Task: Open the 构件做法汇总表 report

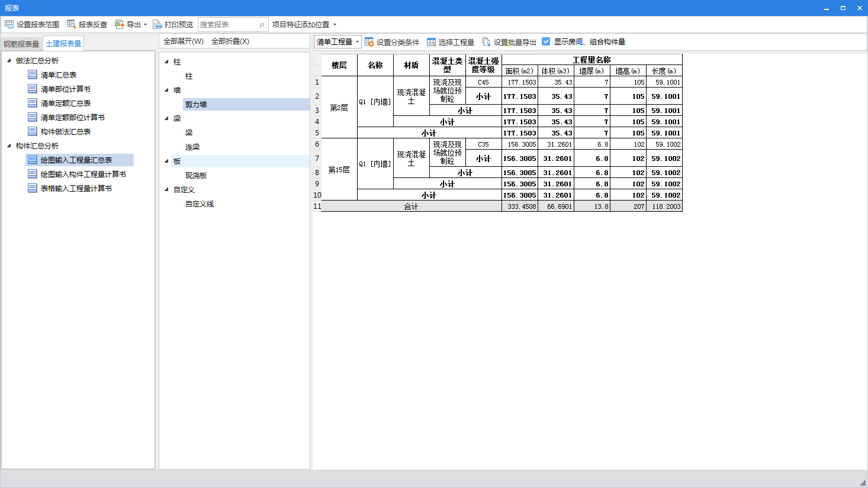Action: 66,131
